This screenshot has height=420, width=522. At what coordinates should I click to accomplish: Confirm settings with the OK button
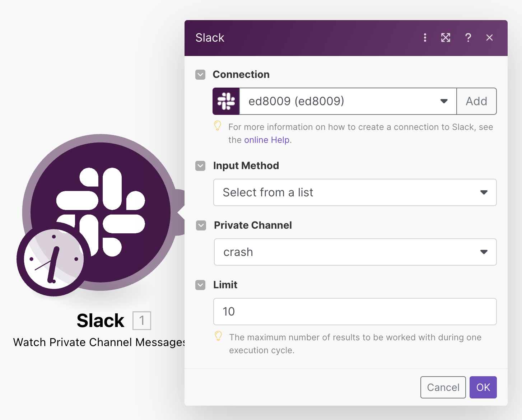(483, 387)
